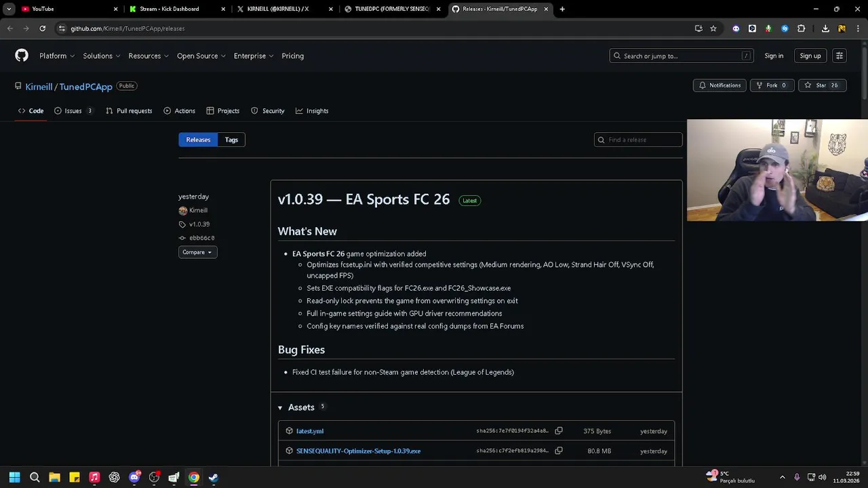Expand the Platform dropdown menu

coord(57,56)
